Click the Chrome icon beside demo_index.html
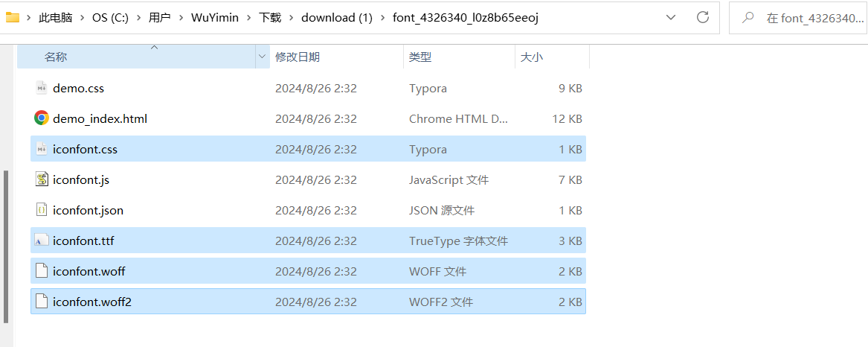Image resolution: width=868 pixels, height=347 pixels. [x=42, y=118]
